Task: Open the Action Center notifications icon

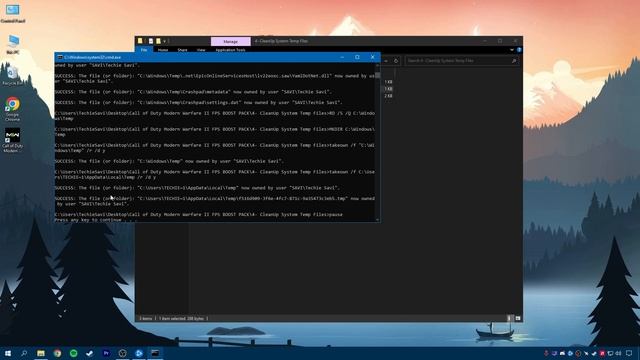Action: tap(629, 353)
